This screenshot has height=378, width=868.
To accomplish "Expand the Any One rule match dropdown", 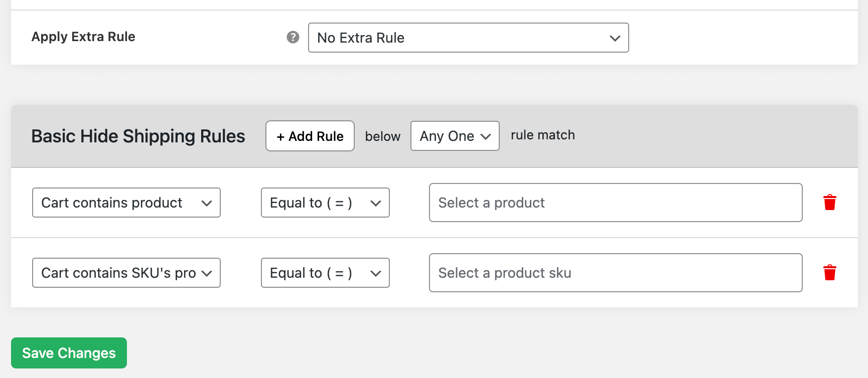I will click(454, 136).
